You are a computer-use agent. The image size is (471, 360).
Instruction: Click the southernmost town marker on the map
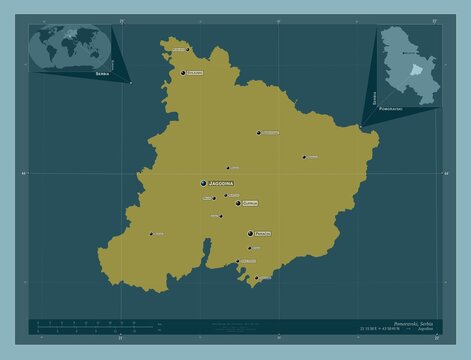pos(257,278)
